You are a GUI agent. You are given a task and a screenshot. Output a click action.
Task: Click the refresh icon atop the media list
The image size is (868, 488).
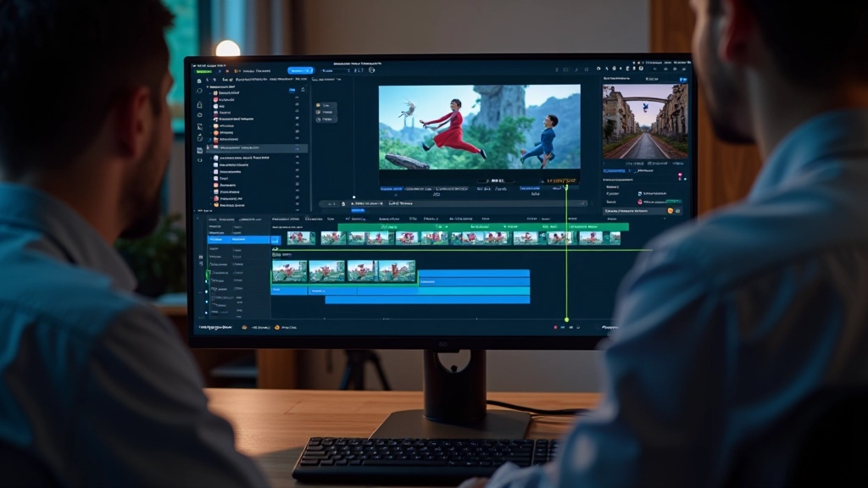(303, 90)
